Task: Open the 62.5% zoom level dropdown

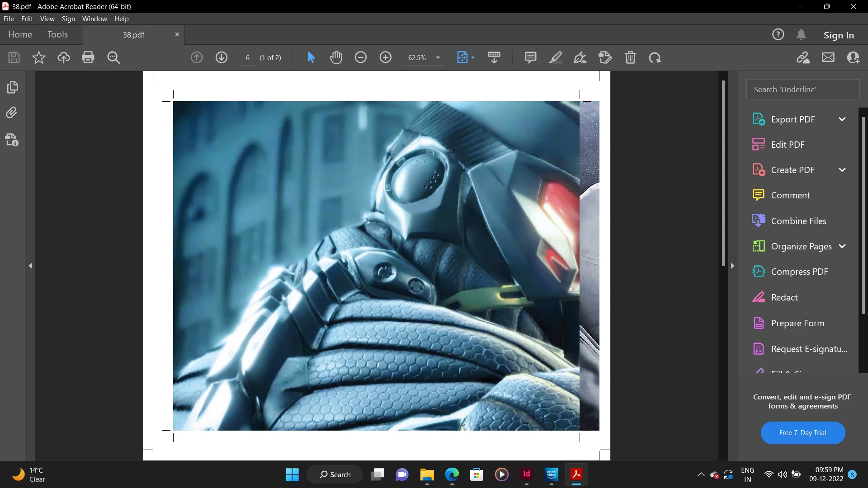Action: [438, 58]
